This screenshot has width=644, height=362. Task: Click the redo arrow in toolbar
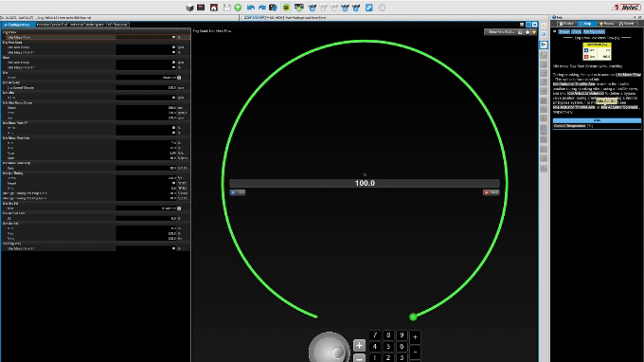click(261, 8)
